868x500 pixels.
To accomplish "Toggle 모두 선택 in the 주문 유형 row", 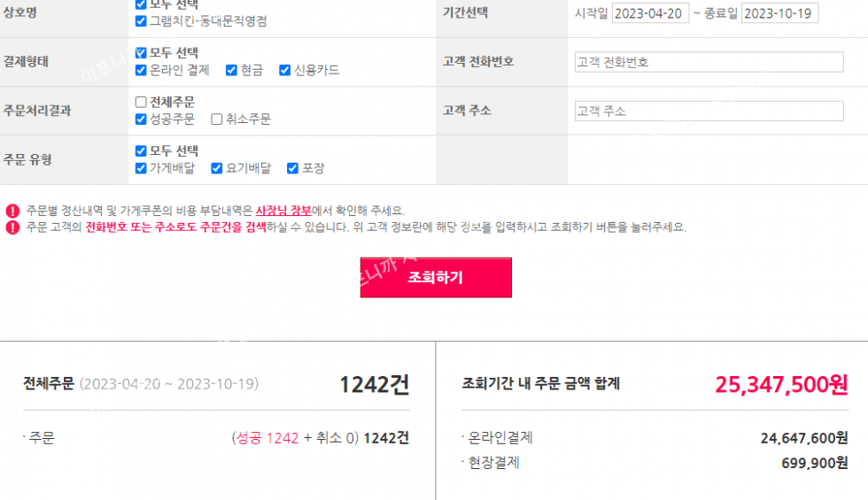I will [141, 151].
